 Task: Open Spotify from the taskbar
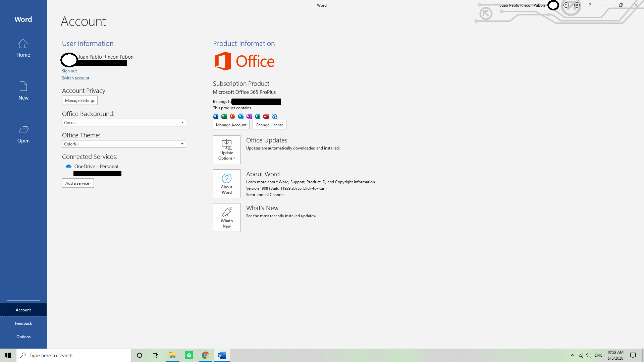tap(189, 355)
